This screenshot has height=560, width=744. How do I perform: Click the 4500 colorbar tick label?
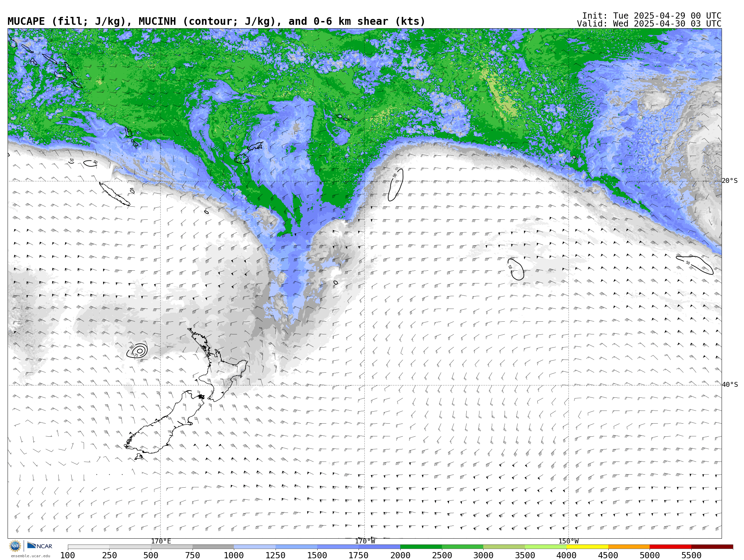click(x=608, y=556)
